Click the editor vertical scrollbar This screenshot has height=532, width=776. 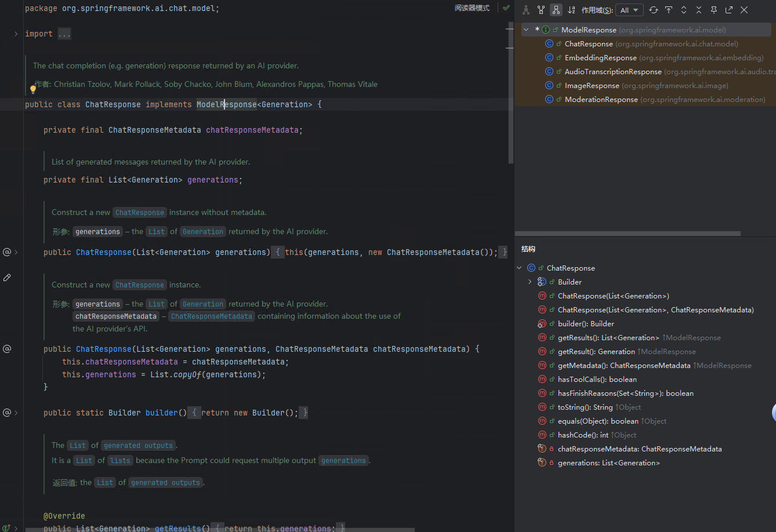point(511,93)
